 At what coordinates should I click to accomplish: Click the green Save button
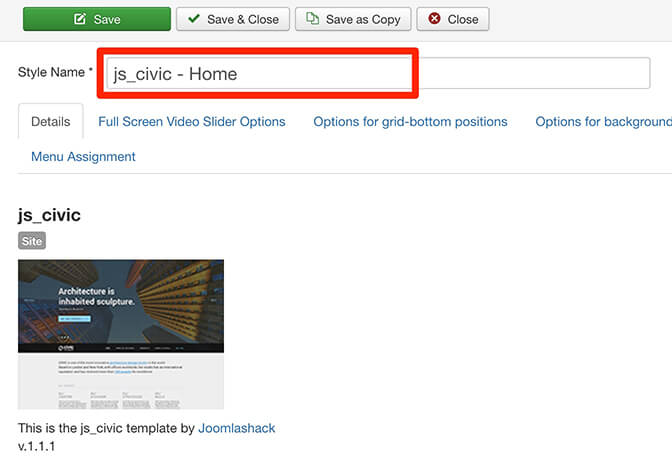coord(97,19)
